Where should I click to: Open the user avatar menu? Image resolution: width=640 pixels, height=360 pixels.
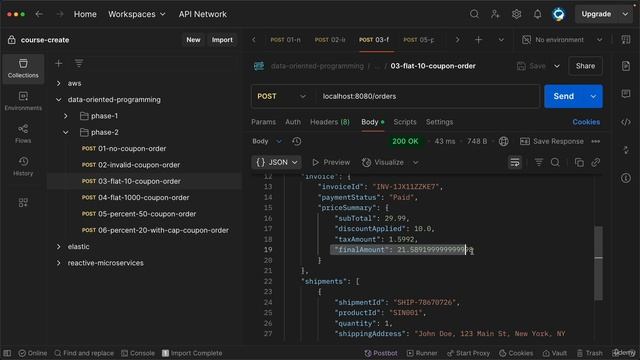558,14
